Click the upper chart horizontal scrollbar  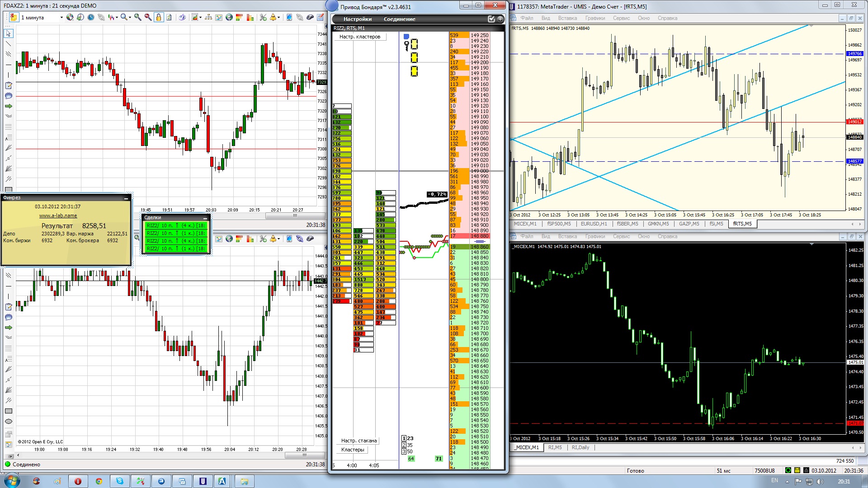pyautogui.click(x=295, y=216)
